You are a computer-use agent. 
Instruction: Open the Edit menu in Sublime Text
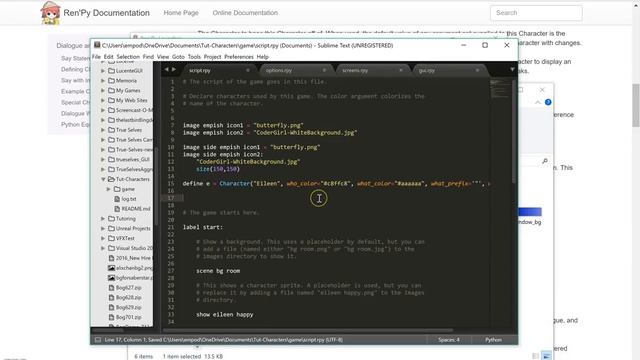click(x=108, y=57)
